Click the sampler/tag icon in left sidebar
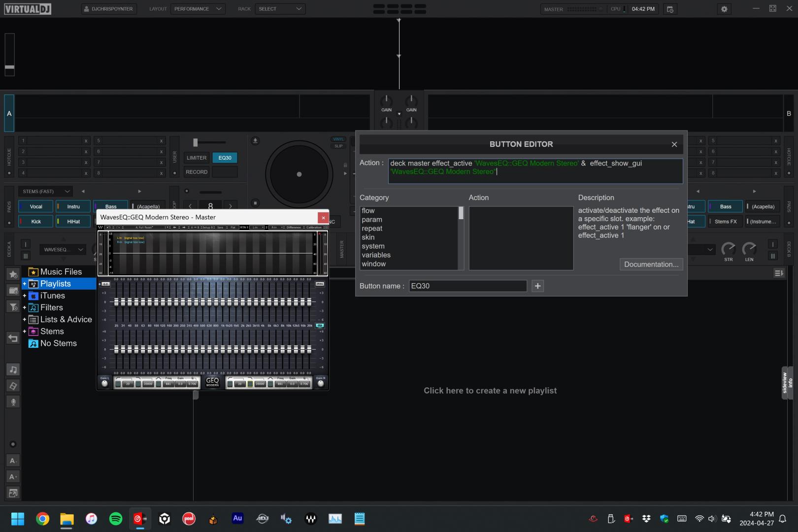The width and height of the screenshot is (798, 532). (x=13, y=386)
